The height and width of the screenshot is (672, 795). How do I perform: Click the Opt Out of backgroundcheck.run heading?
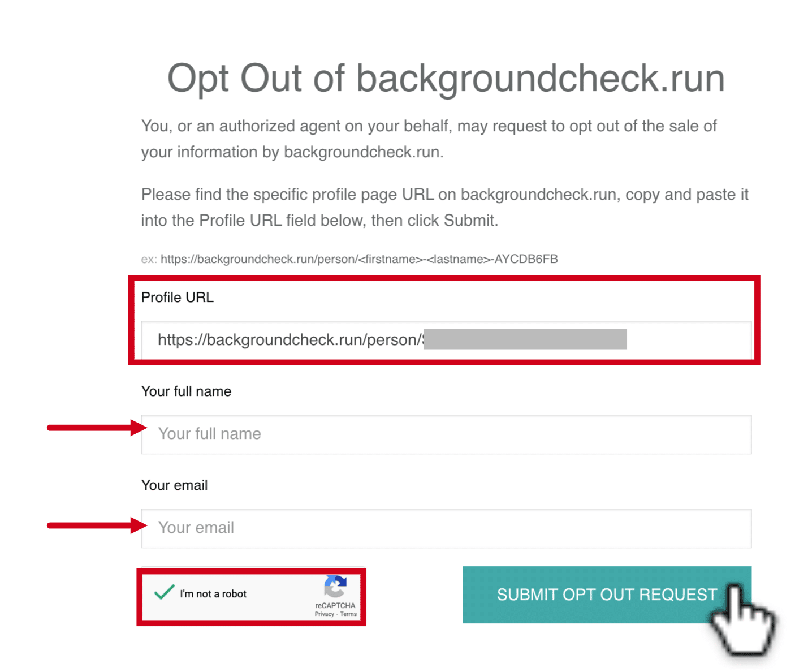[446, 78]
